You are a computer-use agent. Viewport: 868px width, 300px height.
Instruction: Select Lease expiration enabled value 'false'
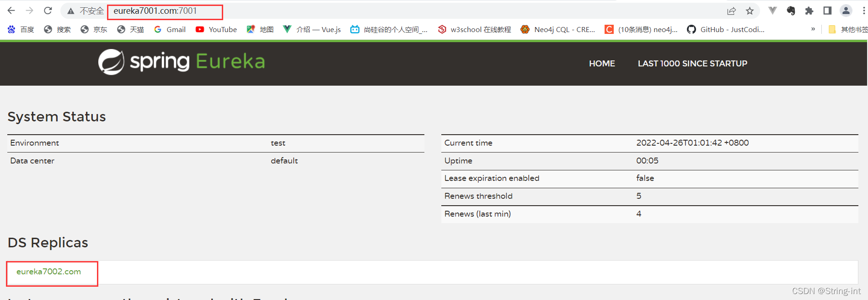point(645,178)
